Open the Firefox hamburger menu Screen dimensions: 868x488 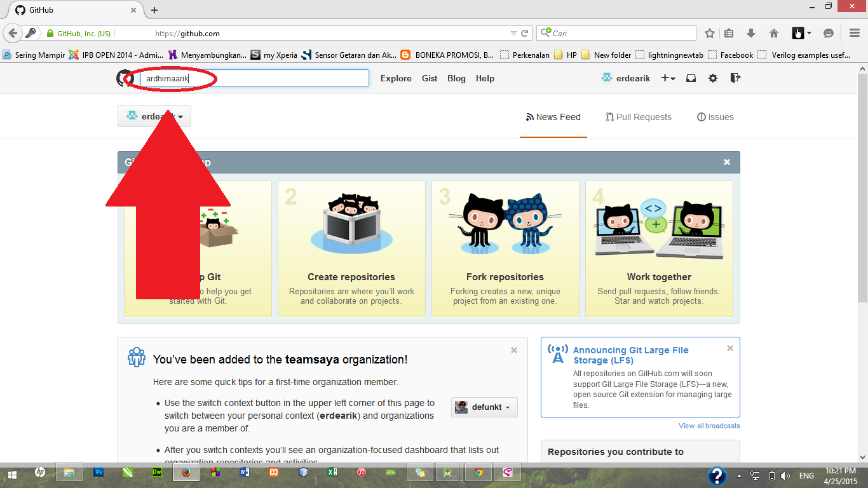click(855, 33)
